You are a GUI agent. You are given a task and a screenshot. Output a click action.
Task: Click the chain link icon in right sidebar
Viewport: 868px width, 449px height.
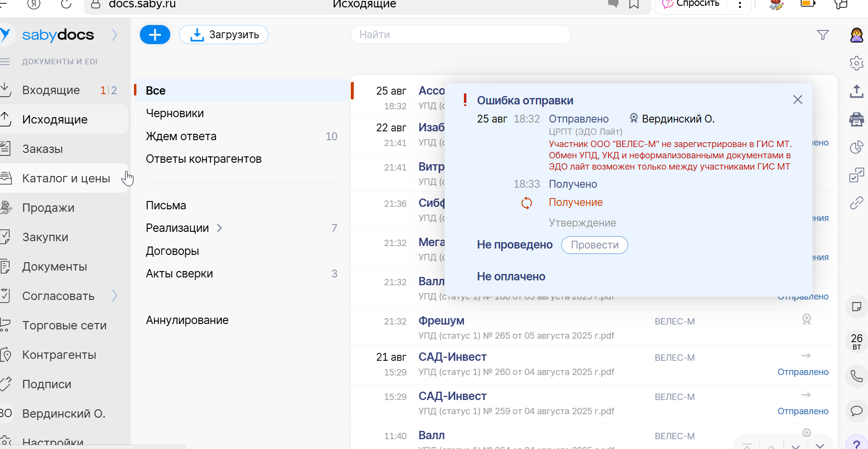pos(857,203)
